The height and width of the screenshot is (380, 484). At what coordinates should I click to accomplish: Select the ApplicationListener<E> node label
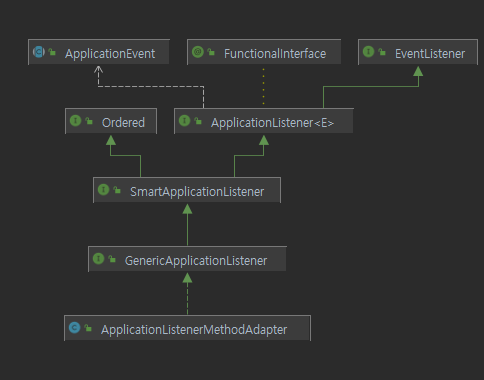pyautogui.click(x=272, y=123)
